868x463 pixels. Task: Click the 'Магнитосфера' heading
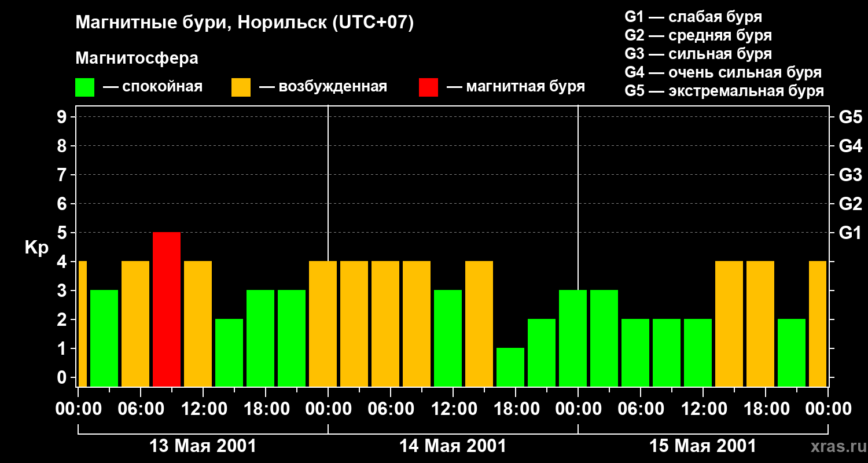pyautogui.click(x=137, y=58)
